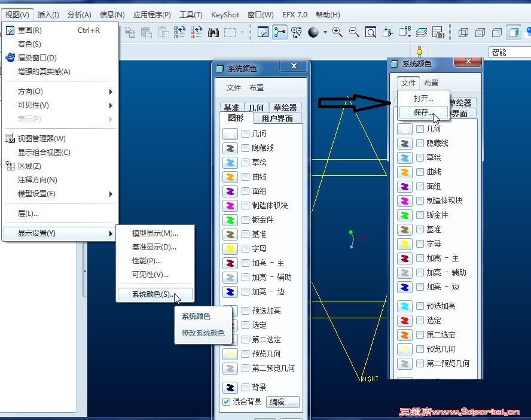The height and width of the screenshot is (420, 531).
Task: Open the 智能 selection filter combo box
Action: coord(509,52)
